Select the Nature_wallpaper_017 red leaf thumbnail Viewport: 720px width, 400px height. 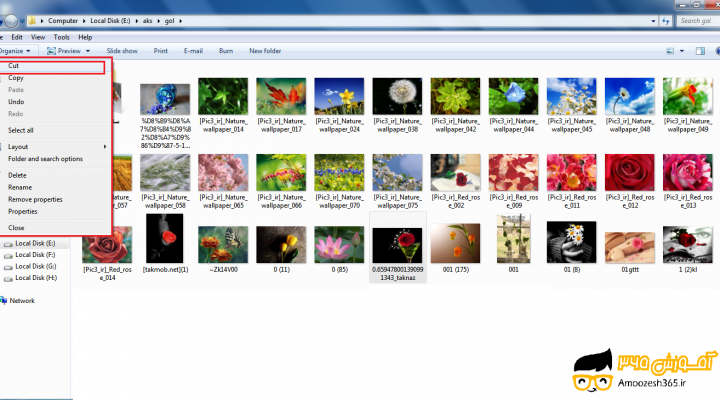tap(281, 96)
